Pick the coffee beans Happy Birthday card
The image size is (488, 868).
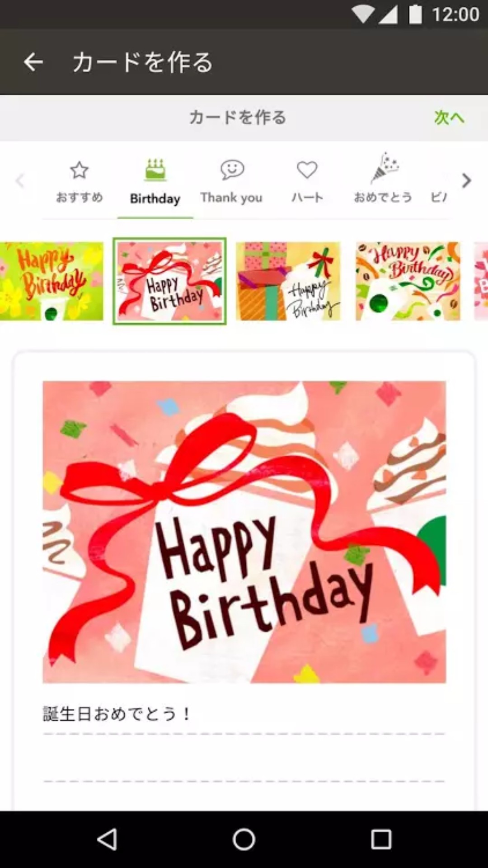[x=408, y=281]
